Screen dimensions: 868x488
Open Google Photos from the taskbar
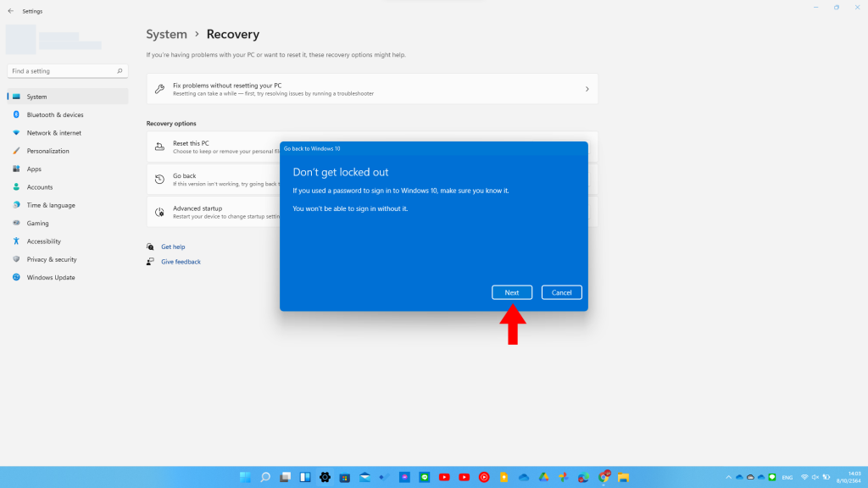pos(564,477)
